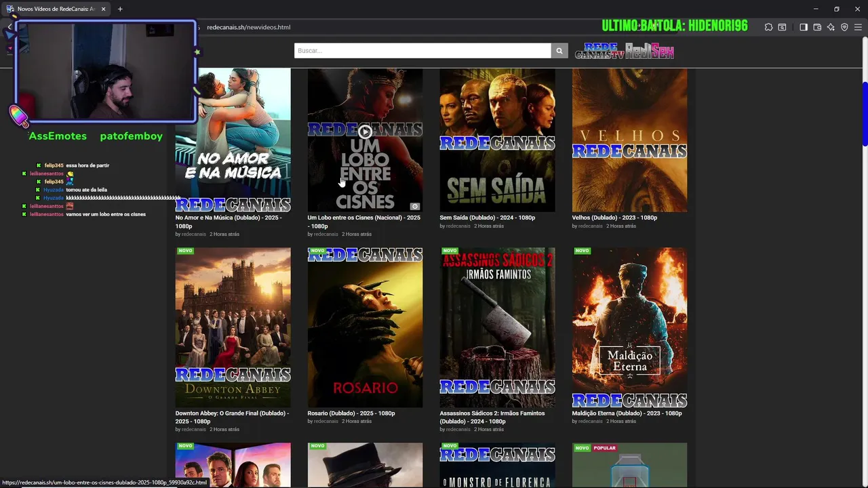The image size is (868, 488).
Task: Click redecanais author under Downton Abbey
Action: coord(193,429)
